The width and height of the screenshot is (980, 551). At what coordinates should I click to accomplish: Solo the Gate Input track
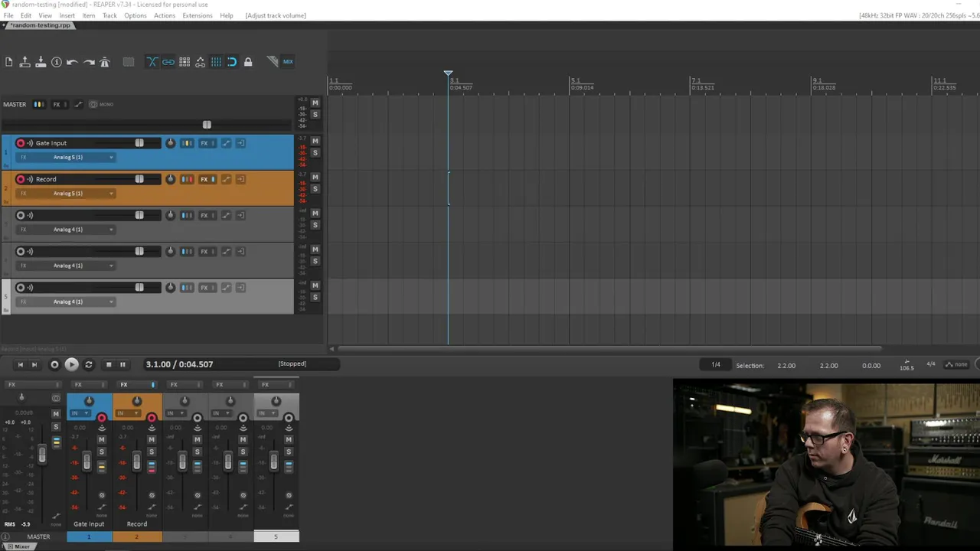(315, 153)
